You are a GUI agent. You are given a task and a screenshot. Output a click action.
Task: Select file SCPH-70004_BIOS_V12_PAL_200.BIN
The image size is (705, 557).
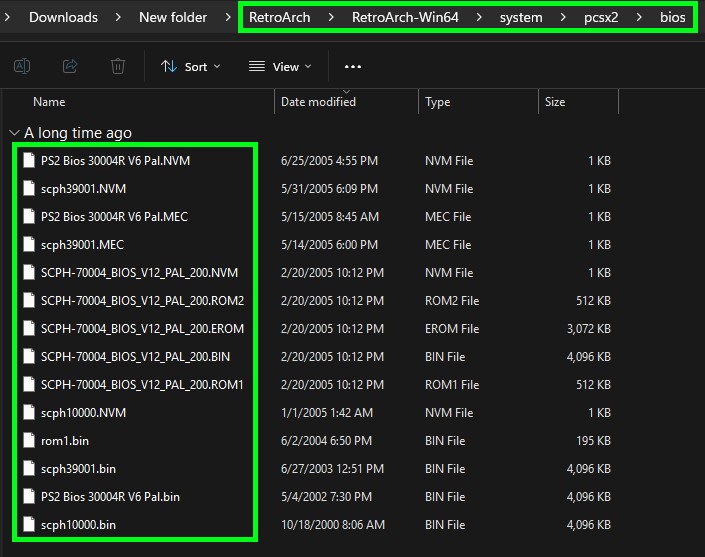tap(135, 356)
